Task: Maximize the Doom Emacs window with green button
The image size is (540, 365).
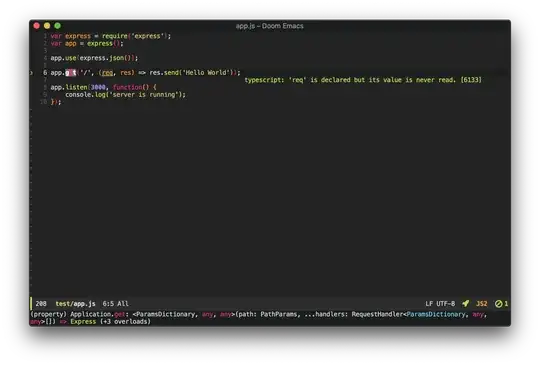Action: [58, 26]
